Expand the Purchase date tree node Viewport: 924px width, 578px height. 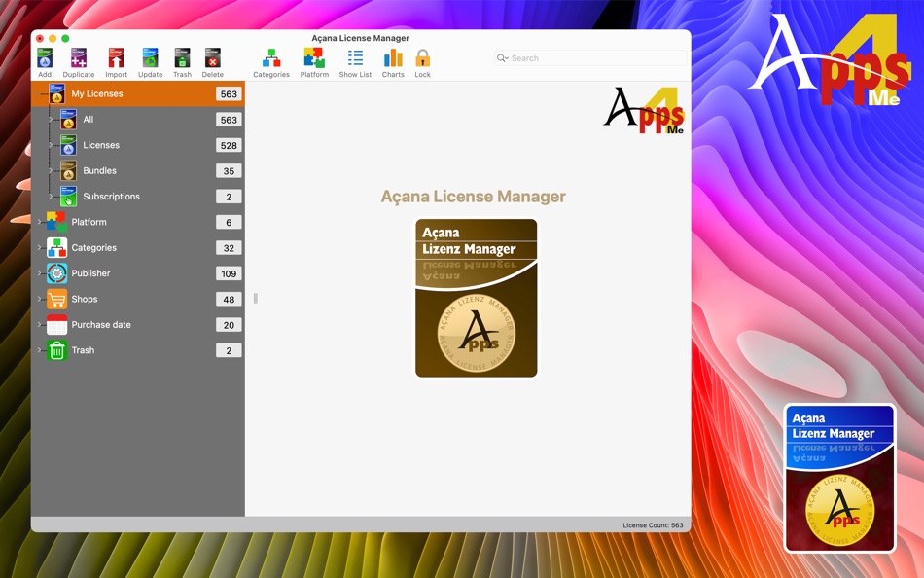[40, 324]
